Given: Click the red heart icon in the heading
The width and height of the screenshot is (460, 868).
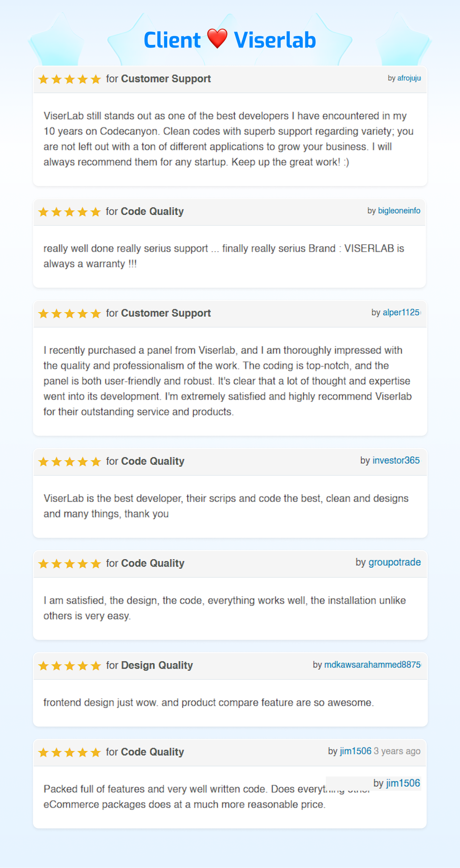Looking at the screenshot, I should pyautogui.click(x=217, y=39).
